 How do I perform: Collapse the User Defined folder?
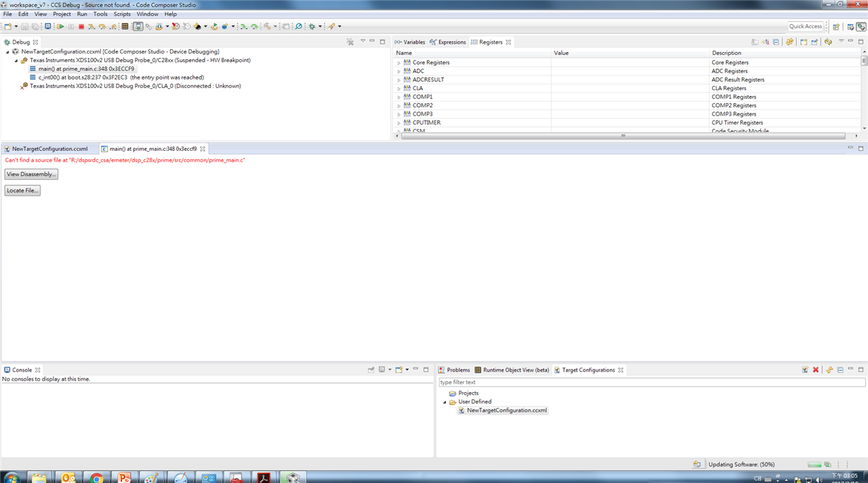445,402
